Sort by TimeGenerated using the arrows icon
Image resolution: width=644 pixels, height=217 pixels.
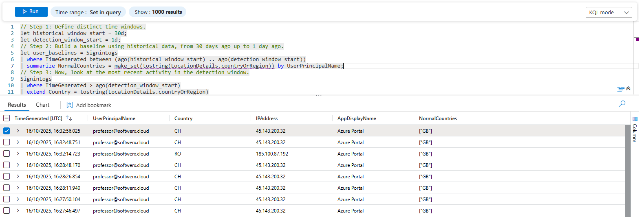coord(69,118)
